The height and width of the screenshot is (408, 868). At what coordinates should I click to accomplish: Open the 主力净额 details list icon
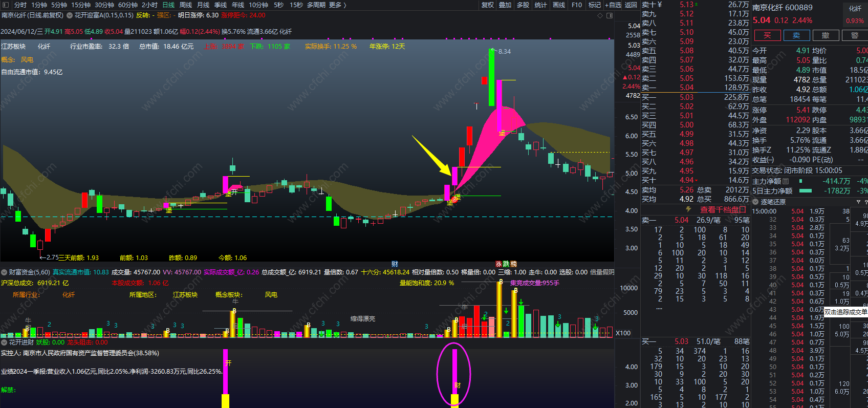(786, 181)
